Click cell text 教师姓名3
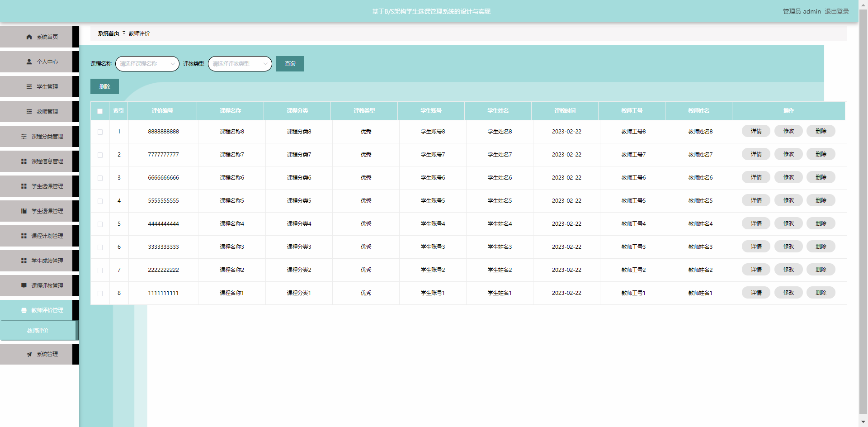The height and width of the screenshot is (427, 868). pyautogui.click(x=700, y=247)
